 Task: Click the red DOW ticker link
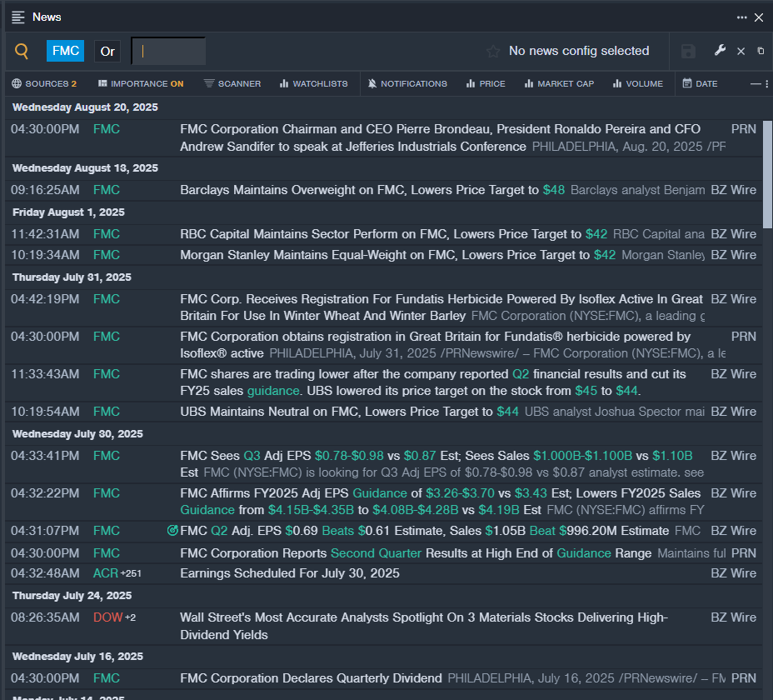[x=108, y=617]
